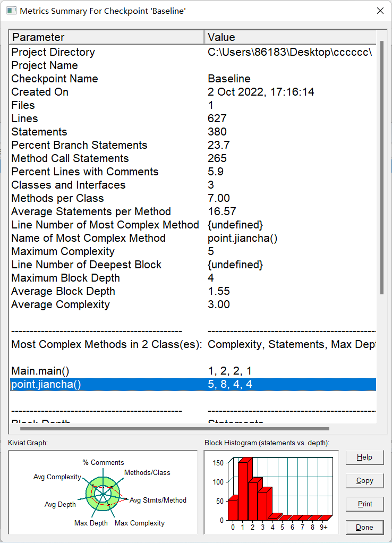The height and width of the screenshot is (543, 392).
Task: Click the 9+ label on histogram axis
Action: point(323,527)
